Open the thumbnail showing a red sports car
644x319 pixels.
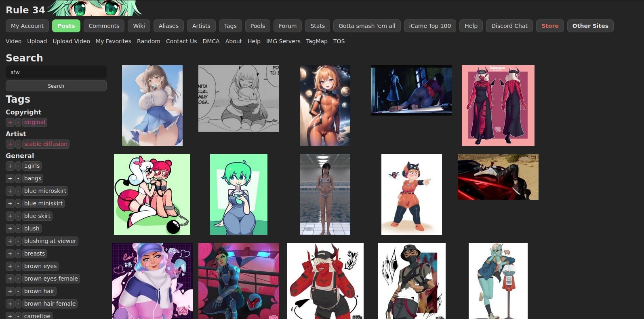(x=498, y=177)
